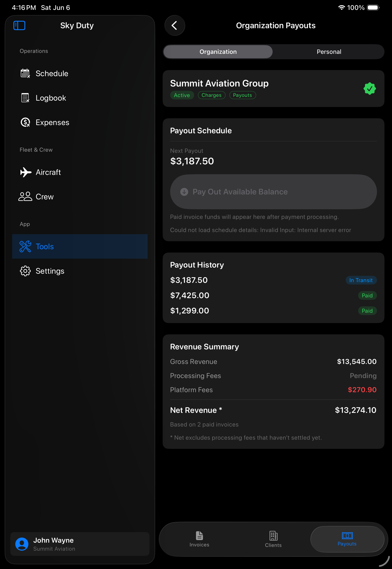Click the Expenses dollar icon
Image resolution: width=392 pixels, height=569 pixels.
25,122
